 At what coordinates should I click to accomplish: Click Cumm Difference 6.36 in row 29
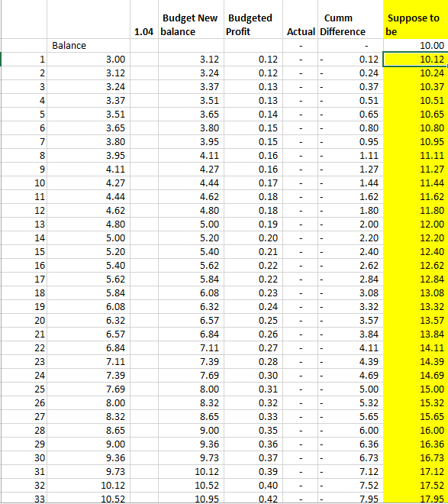[350, 444]
